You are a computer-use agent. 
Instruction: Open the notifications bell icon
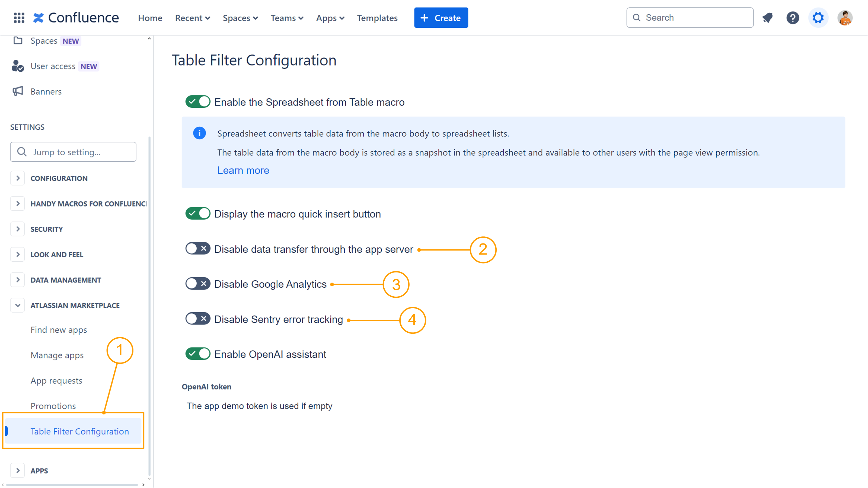(x=767, y=18)
